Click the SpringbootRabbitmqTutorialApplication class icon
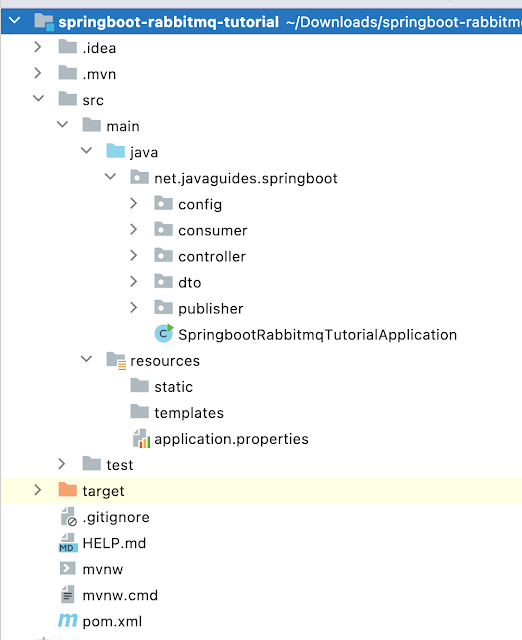This screenshot has height=640, width=522. click(x=164, y=334)
